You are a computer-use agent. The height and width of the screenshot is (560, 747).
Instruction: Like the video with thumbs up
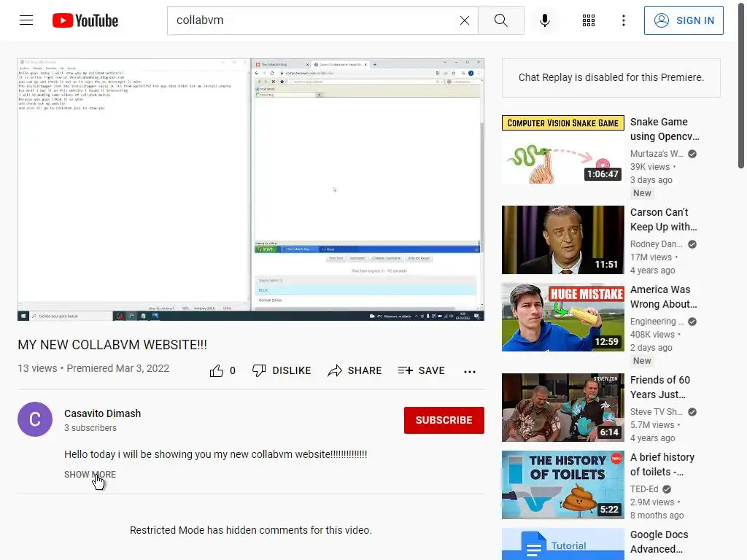pos(222,370)
